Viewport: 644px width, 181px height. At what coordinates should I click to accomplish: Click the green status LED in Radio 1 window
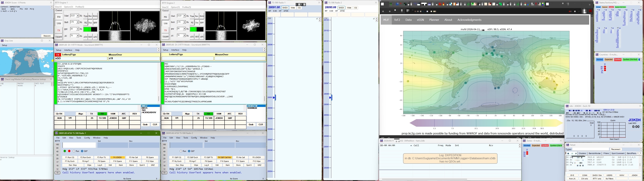(x=65, y=151)
